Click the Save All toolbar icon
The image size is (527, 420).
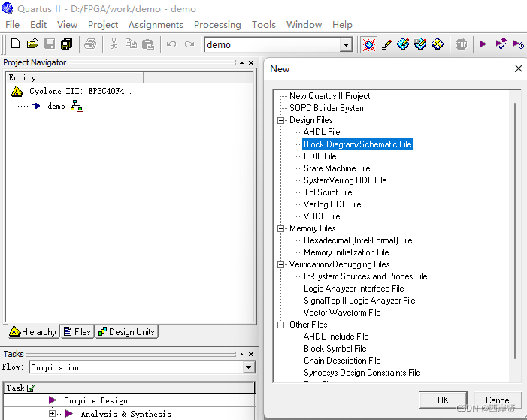[x=67, y=44]
